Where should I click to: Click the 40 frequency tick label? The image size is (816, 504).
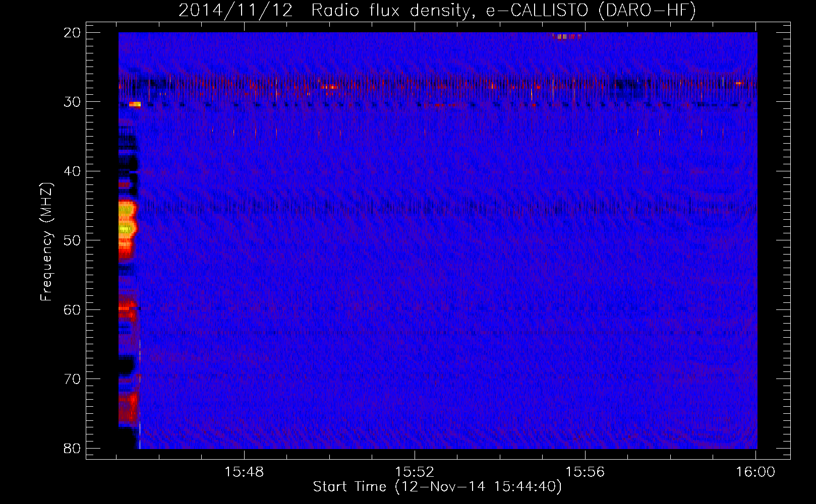(x=72, y=171)
